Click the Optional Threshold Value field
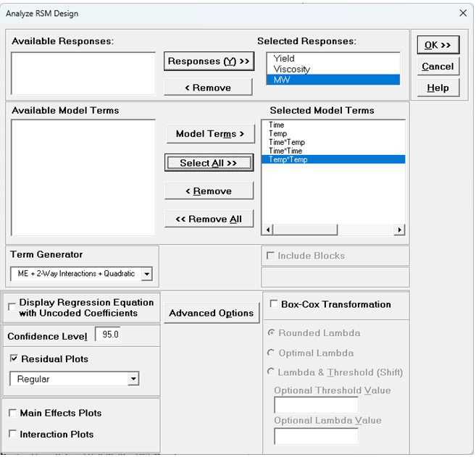Viewport: 476px width, 457px height. pos(316,405)
